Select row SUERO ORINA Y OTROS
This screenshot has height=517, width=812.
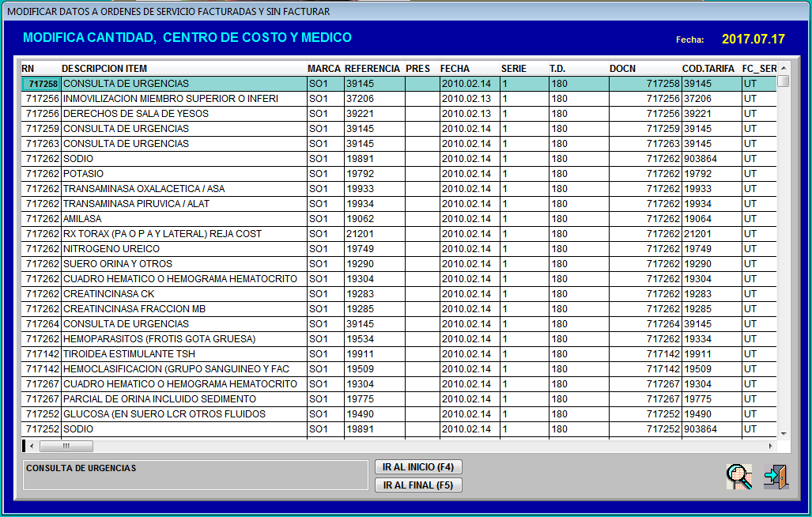coord(398,264)
